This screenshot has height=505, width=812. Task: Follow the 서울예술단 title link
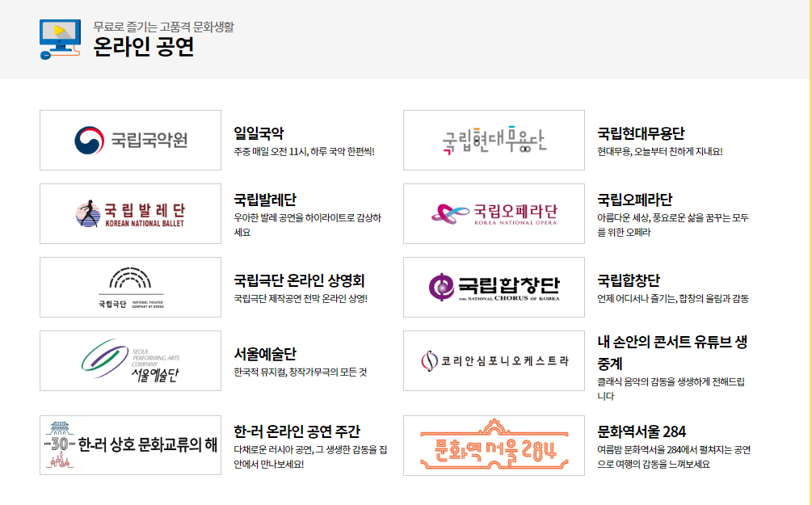265,354
